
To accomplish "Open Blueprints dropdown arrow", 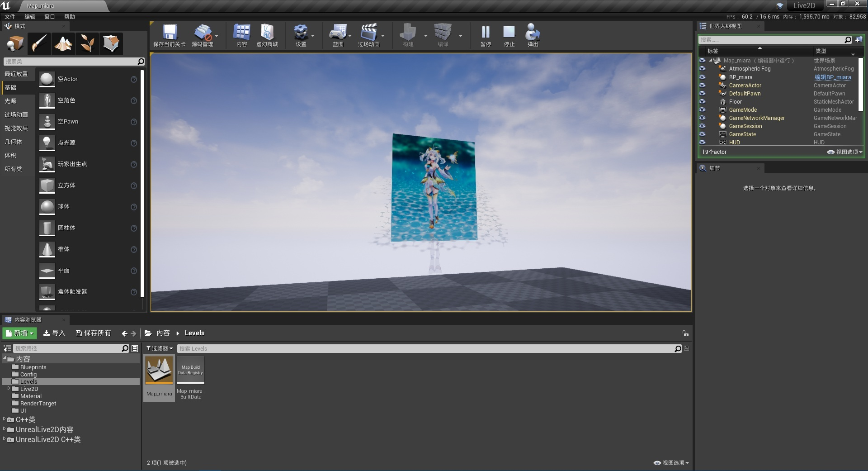I will pyautogui.click(x=350, y=35).
